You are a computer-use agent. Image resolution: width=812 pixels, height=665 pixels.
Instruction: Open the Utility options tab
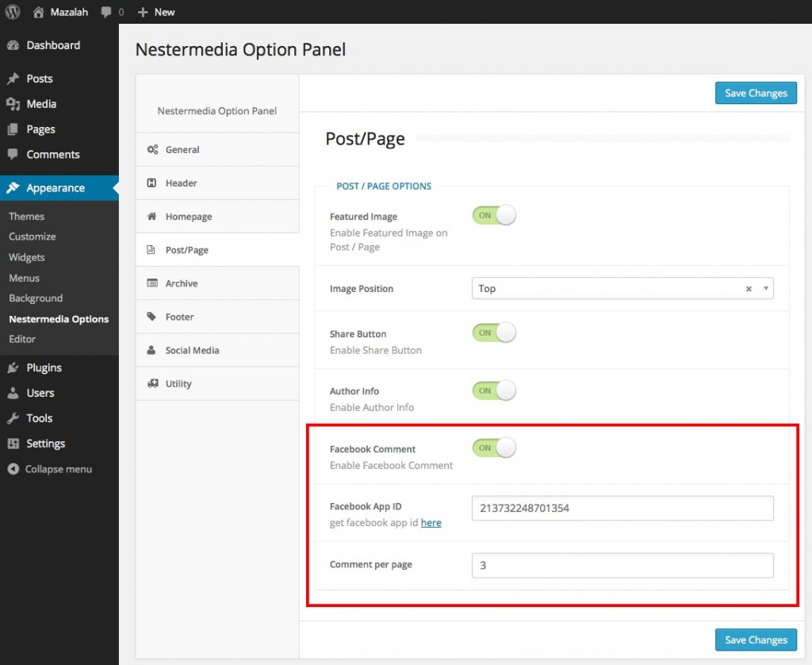217,383
